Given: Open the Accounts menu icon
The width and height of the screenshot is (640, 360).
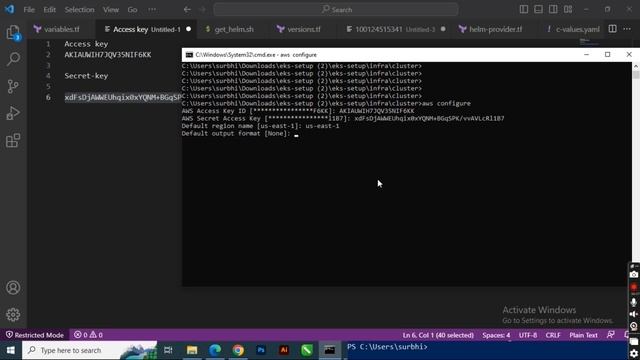Looking at the screenshot, I should click(x=13, y=288).
